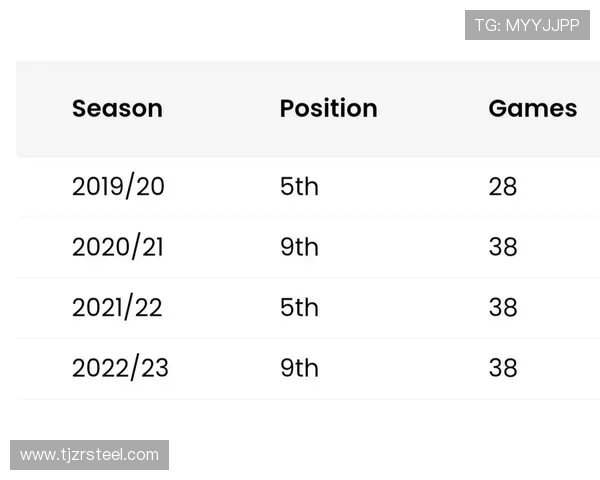Click the Games column header
Viewport: 600px width, 480px height.
pyautogui.click(x=532, y=108)
